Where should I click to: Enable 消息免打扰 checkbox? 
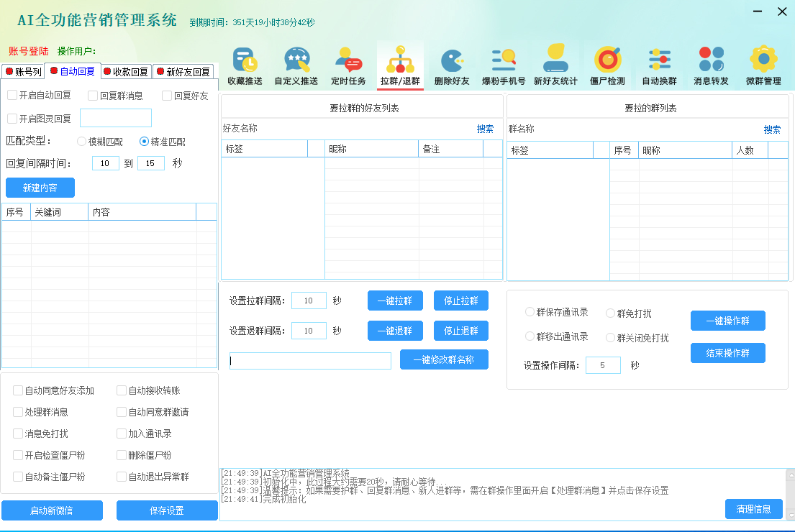click(18, 434)
